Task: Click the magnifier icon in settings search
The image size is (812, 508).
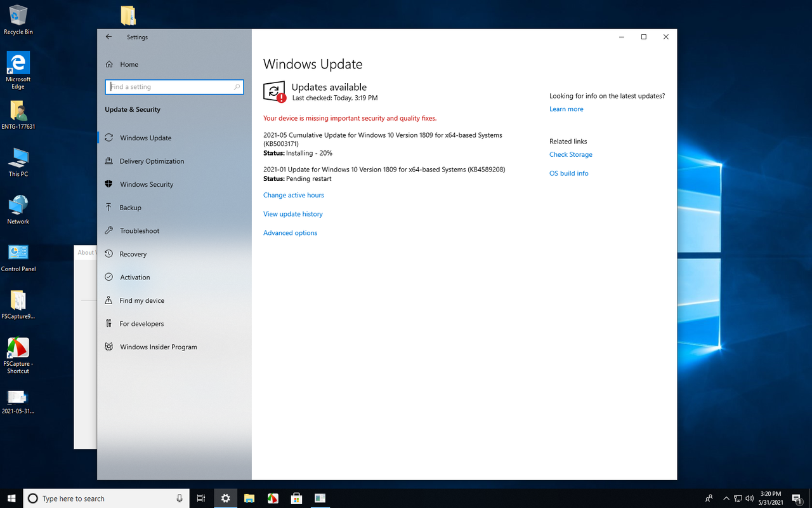Action: (x=237, y=87)
